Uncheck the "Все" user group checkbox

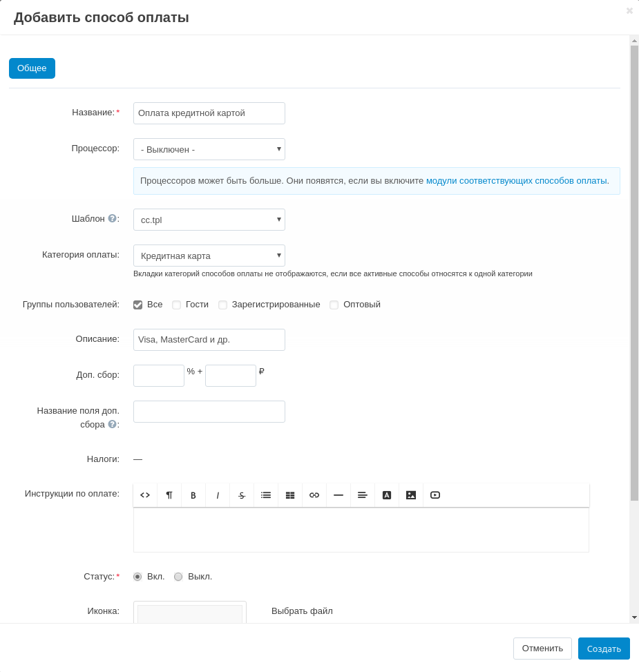click(138, 305)
